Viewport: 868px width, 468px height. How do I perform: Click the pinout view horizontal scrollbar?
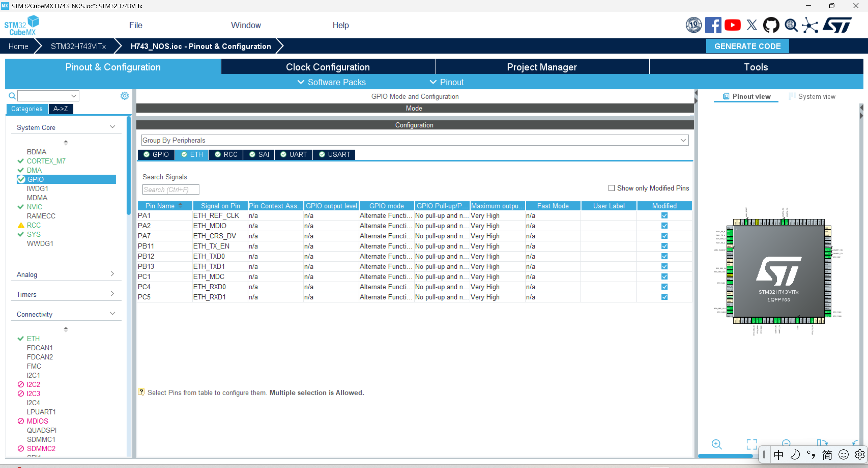pyautogui.click(x=726, y=456)
